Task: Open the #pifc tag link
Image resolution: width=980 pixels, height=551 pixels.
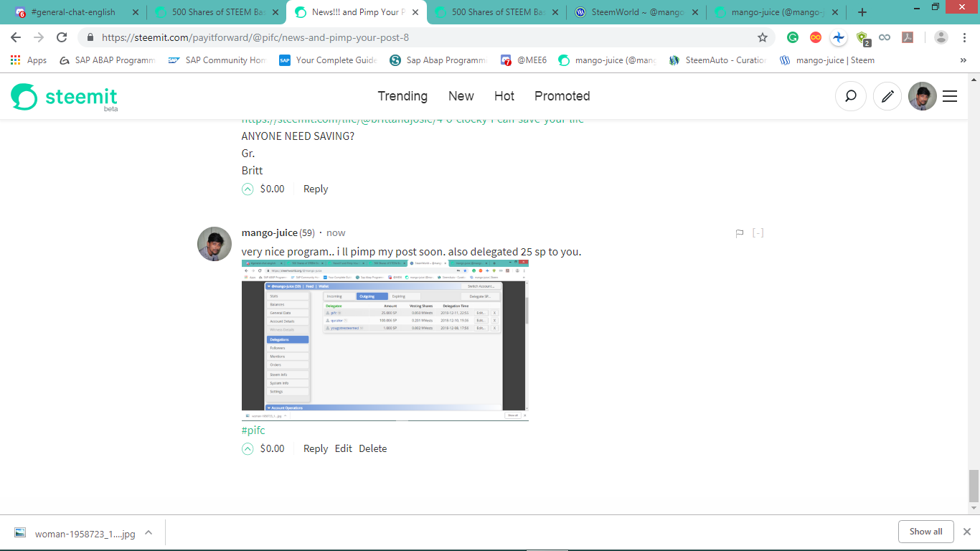Action: 253,430
